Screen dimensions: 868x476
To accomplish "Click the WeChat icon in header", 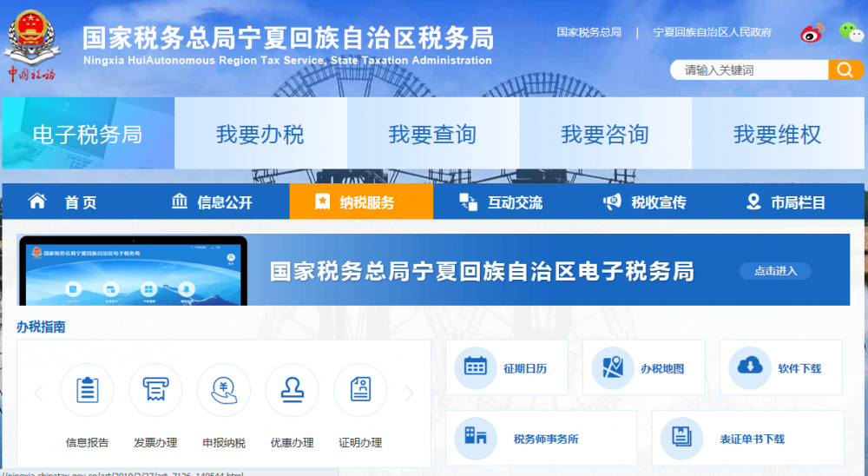I will click(851, 32).
